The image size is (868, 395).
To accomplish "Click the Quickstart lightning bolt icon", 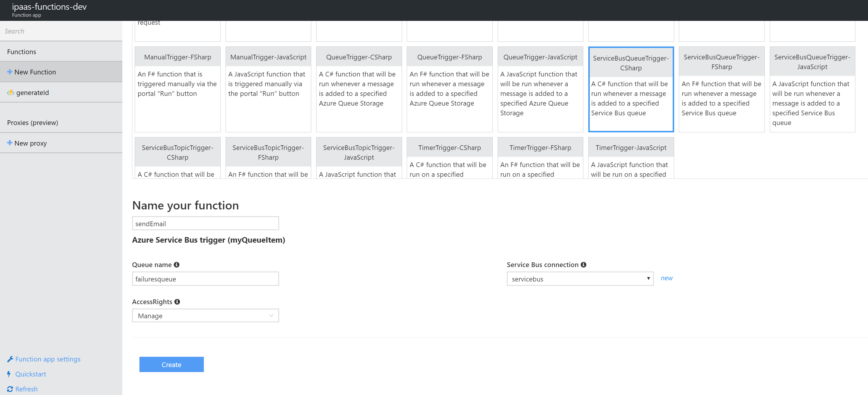I will (9, 374).
